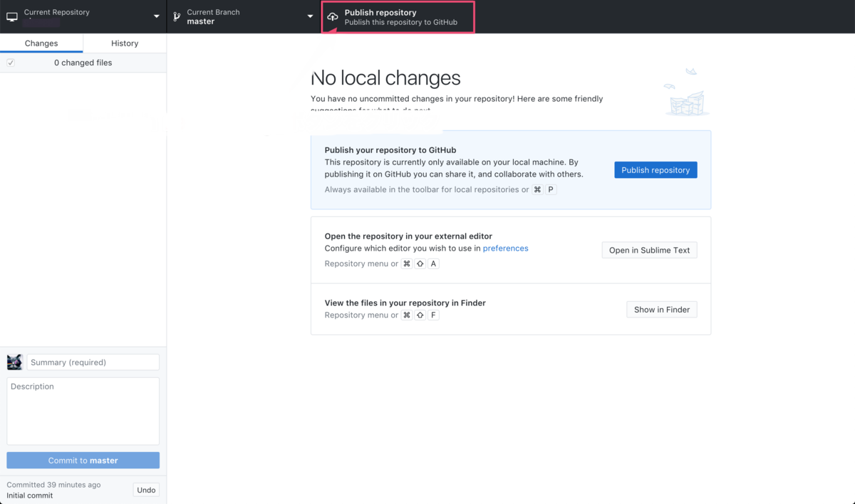855x504 pixels.
Task: Click 'Committed 39 minutes ago' text
Action: (53, 485)
